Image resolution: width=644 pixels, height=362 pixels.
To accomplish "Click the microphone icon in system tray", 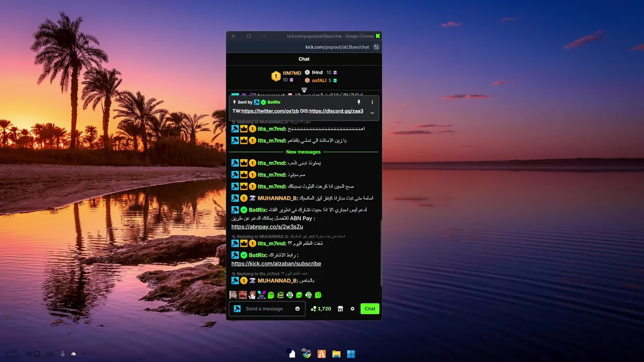I will pyautogui.click(x=63, y=354).
